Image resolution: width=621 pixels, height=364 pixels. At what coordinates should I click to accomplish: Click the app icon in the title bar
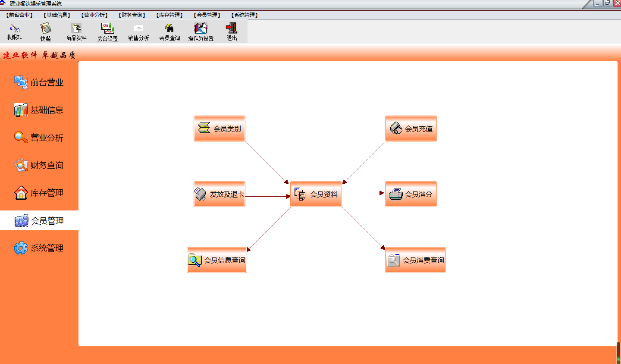pyautogui.click(x=3, y=3)
